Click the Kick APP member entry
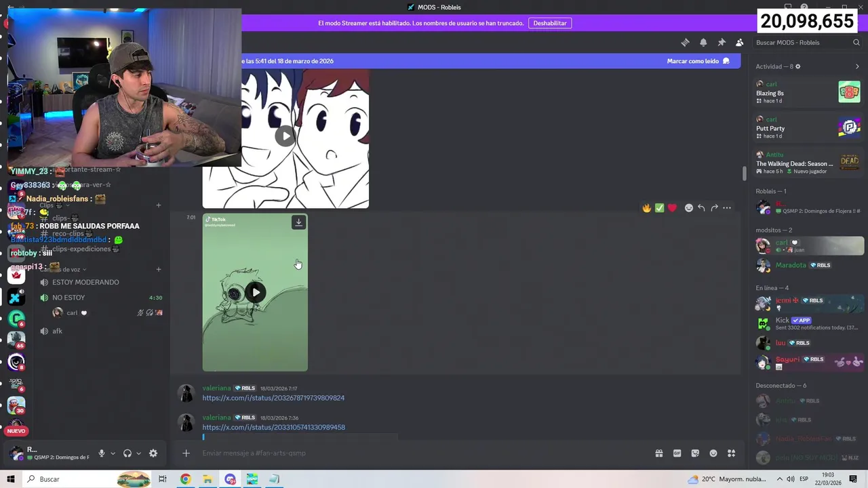This screenshot has height=488, width=868. (808, 323)
